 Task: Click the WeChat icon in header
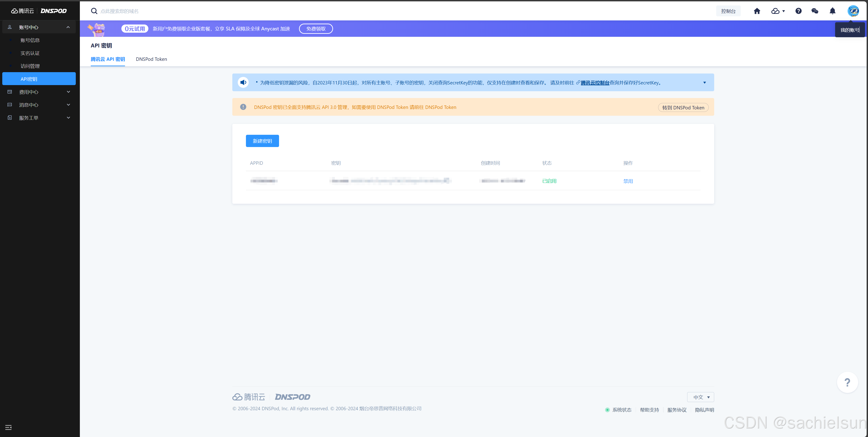click(815, 11)
